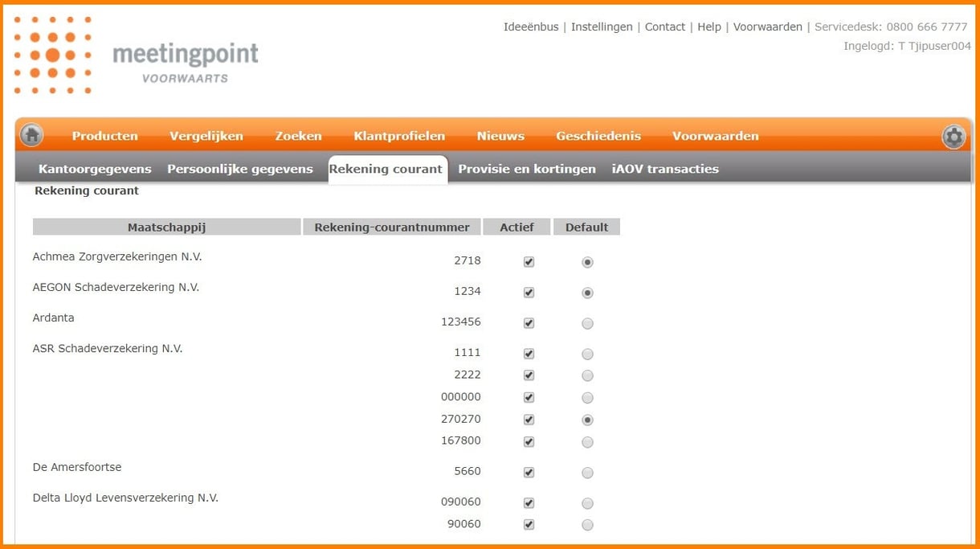Open the Producten menu

105,136
